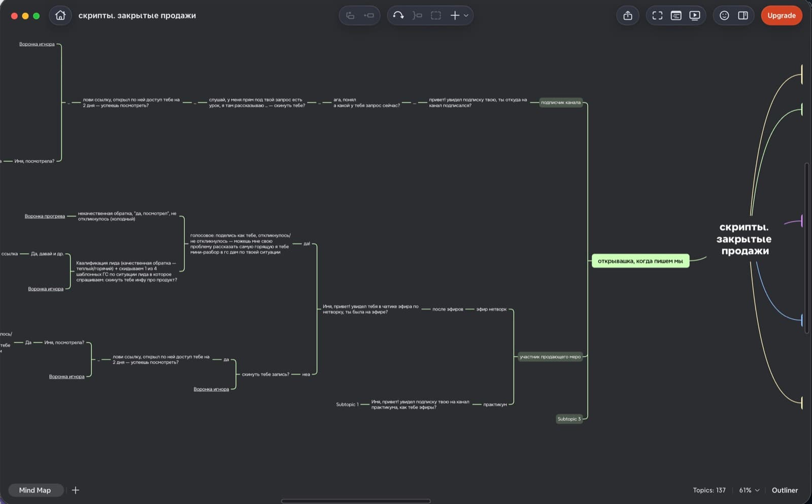Add a Relationship arrow tool
Screen dimensions: 812x504
[x=398, y=15]
